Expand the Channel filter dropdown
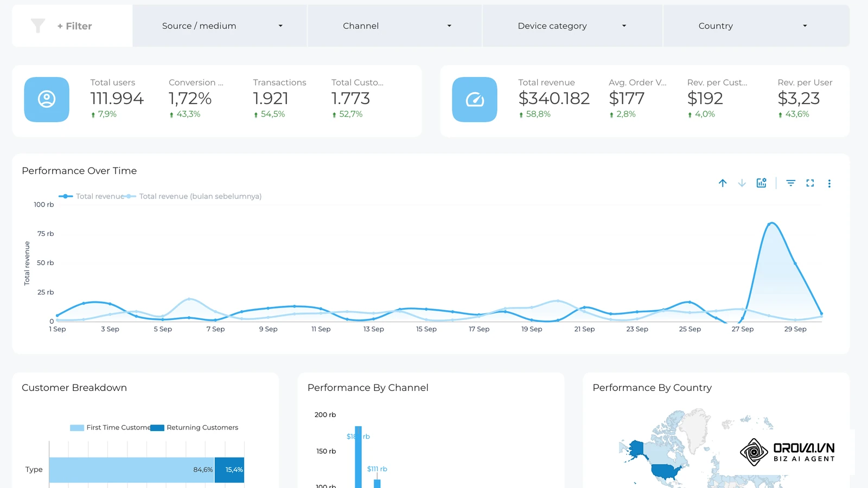The width and height of the screenshot is (868, 488). pyautogui.click(x=395, y=25)
